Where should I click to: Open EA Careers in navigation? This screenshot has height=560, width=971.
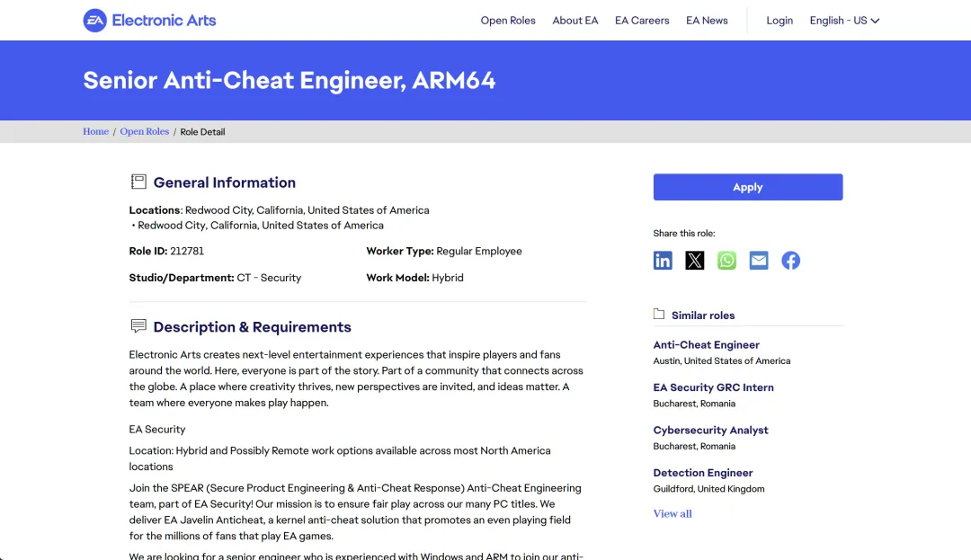click(x=642, y=21)
